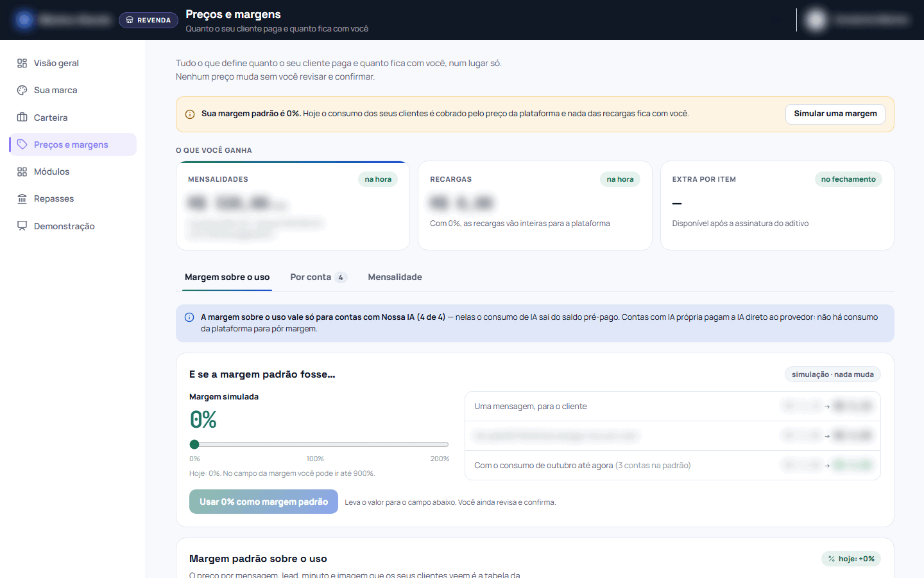This screenshot has height=578, width=924.
Task: Open the Mensalidade tab
Action: [395, 277]
